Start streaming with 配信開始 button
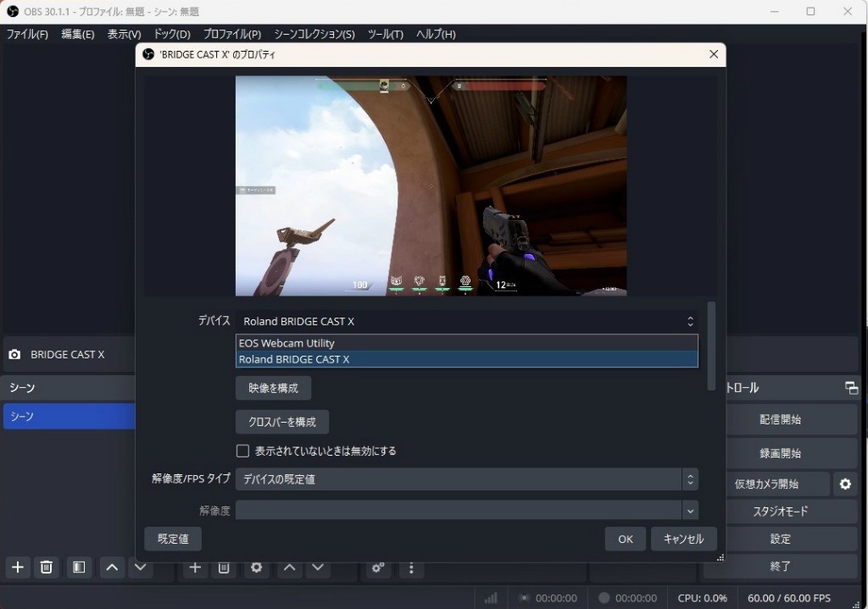 780,419
